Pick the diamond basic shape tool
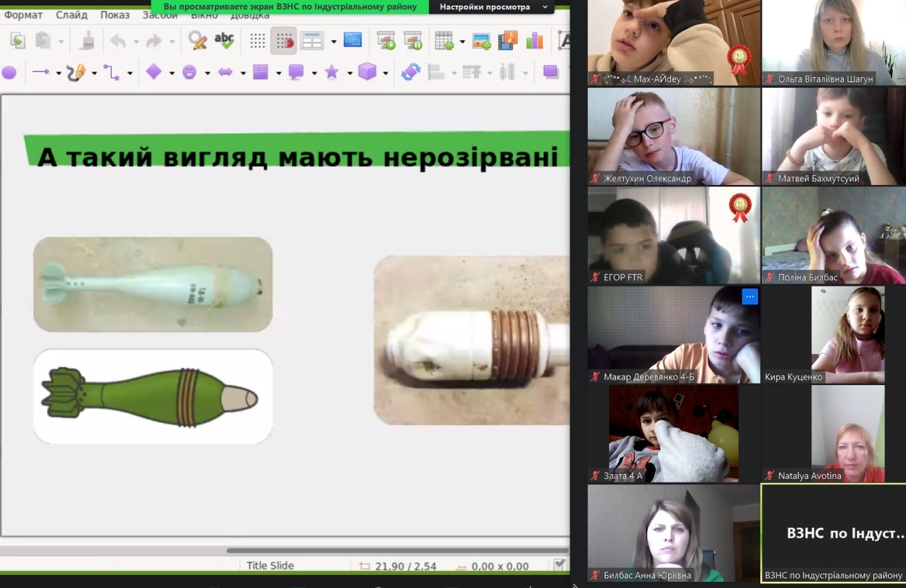The height and width of the screenshot is (588, 906). [153, 72]
